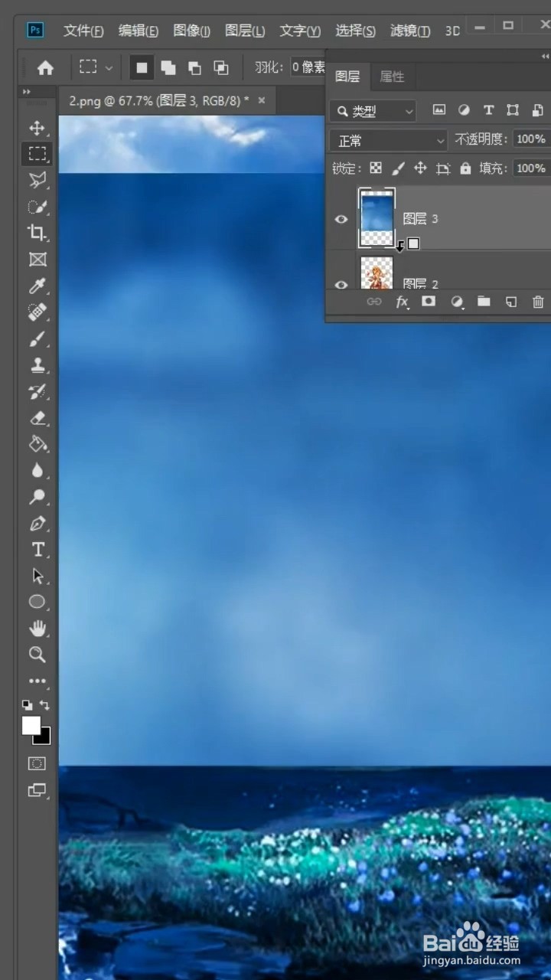Toggle prevent artboard auto-nesting lock

442,168
